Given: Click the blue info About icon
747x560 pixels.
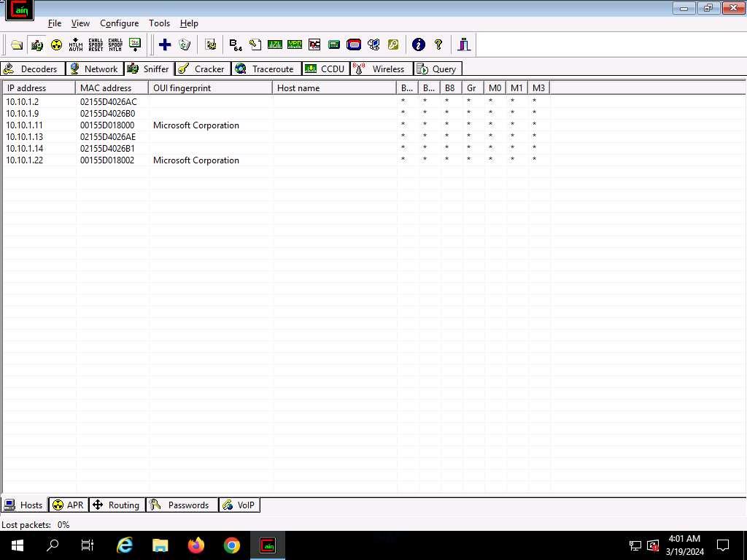Looking at the screenshot, I should coord(418,45).
